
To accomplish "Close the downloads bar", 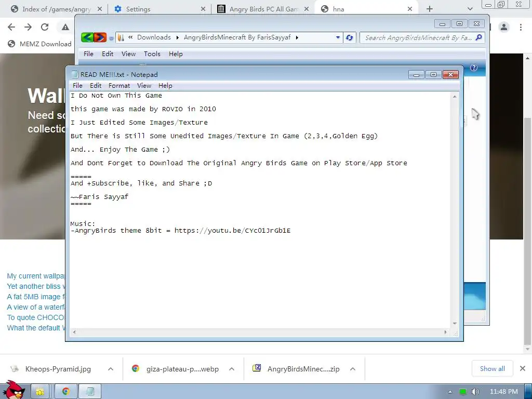I will (x=523, y=368).
